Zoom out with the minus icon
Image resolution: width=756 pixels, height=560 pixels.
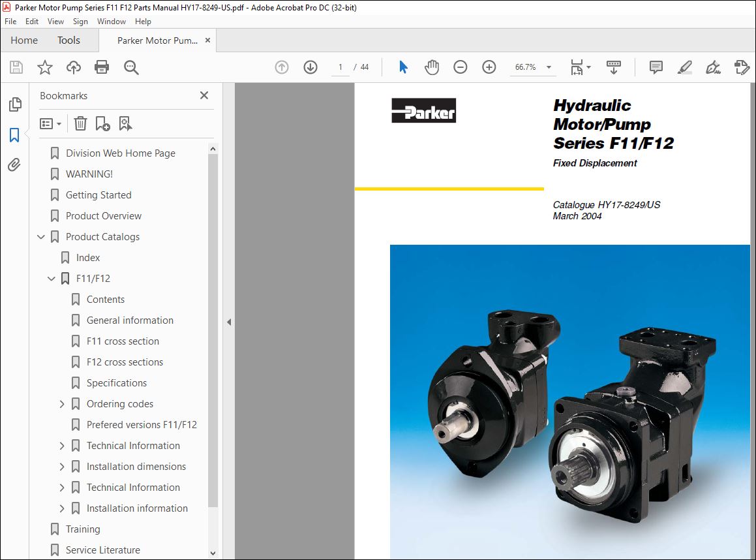click(461, 67)
